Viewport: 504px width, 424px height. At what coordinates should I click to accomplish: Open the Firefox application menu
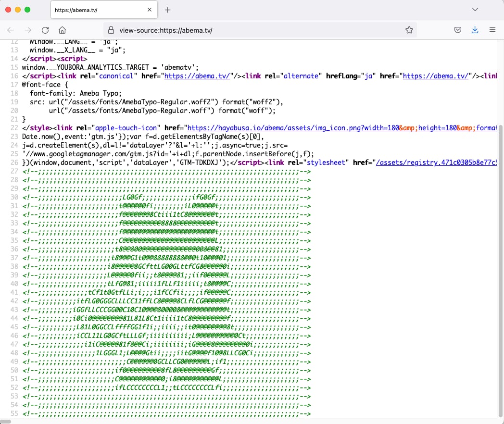pos(492,30)
